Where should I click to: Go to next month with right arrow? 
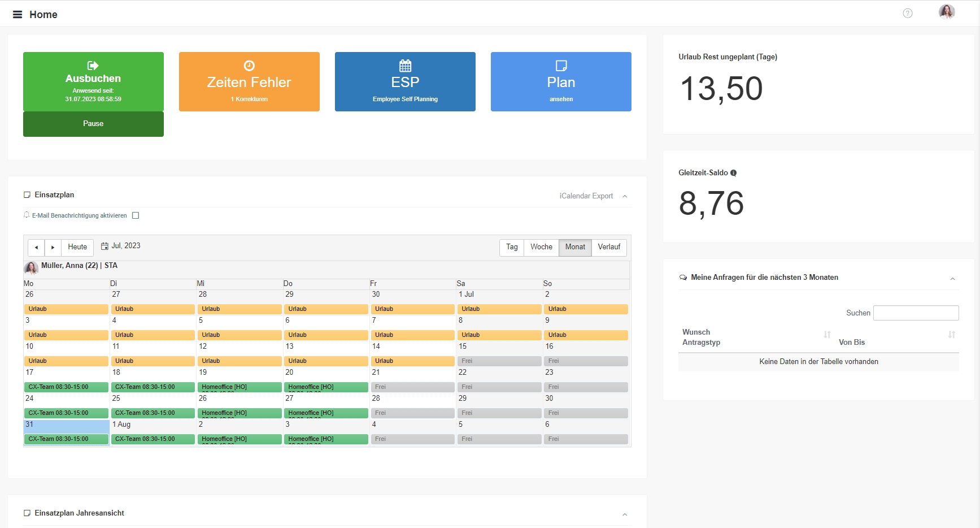coord(53,248)
